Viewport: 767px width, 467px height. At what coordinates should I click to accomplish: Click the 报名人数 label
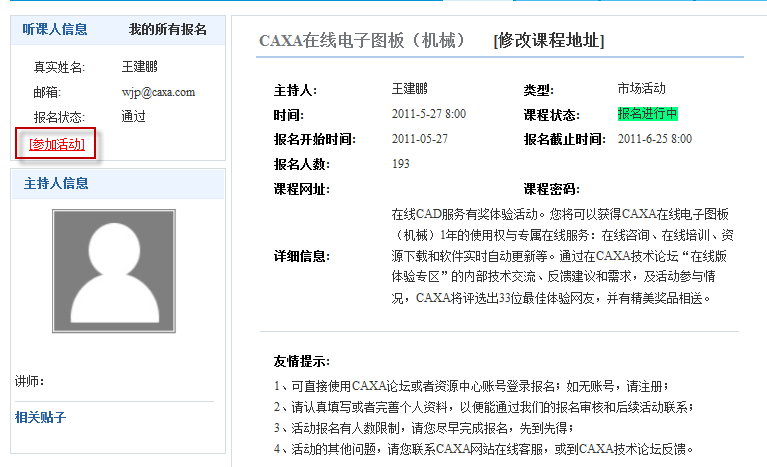click(302, 164)
